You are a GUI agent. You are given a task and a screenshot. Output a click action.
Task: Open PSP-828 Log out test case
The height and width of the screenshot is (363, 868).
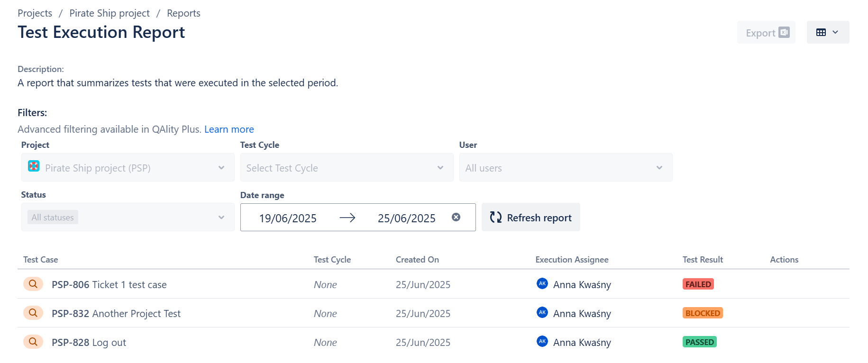tap(89, 343)
